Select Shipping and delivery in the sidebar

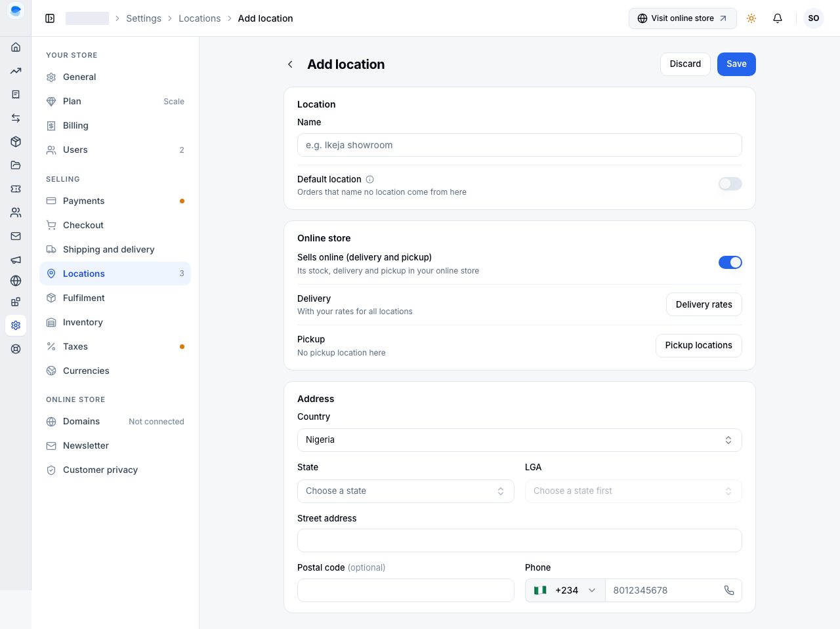(x=115, y=250)
